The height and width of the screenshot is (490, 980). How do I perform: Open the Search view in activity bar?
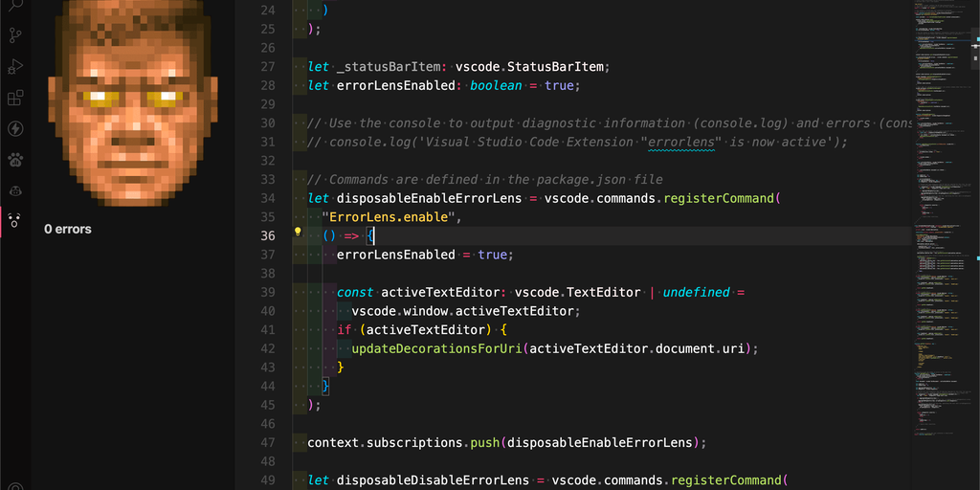[x=15, y=6]
